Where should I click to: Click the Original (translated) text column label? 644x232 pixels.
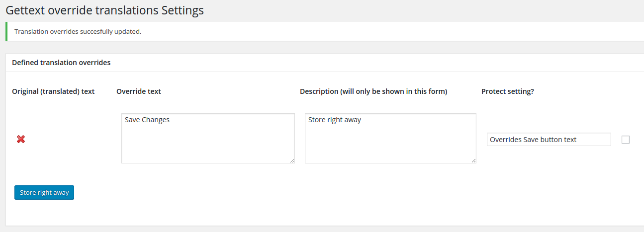coord(53,91)
